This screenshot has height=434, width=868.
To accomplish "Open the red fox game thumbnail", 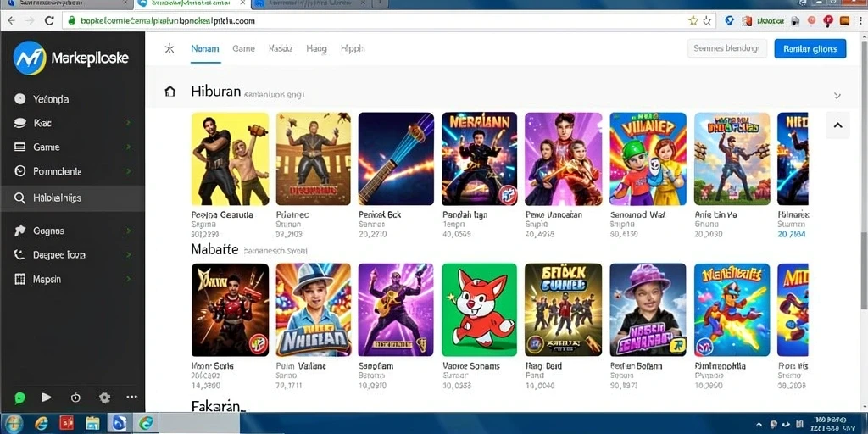I will (x=479, y=309).
